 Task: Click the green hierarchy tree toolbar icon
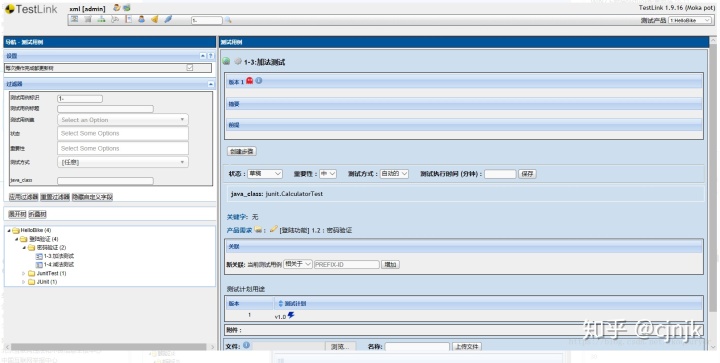click(101, 19)
